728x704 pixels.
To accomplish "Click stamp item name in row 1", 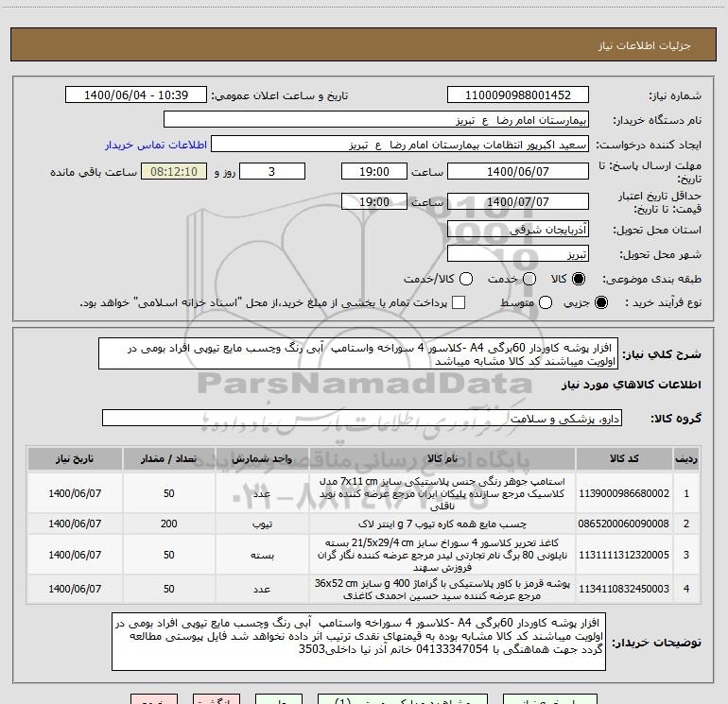I will (x=442, y=493).
